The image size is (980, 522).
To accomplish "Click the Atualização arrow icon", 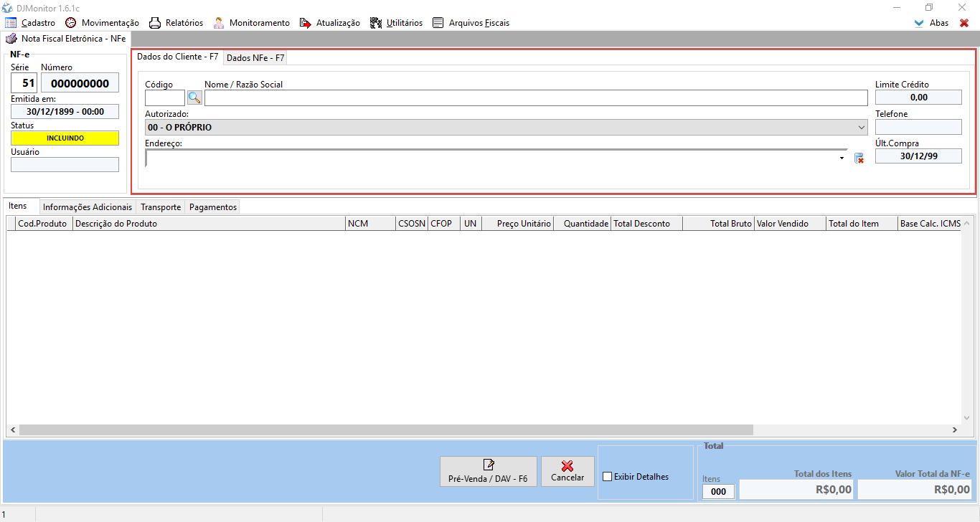I will point(306,23).
